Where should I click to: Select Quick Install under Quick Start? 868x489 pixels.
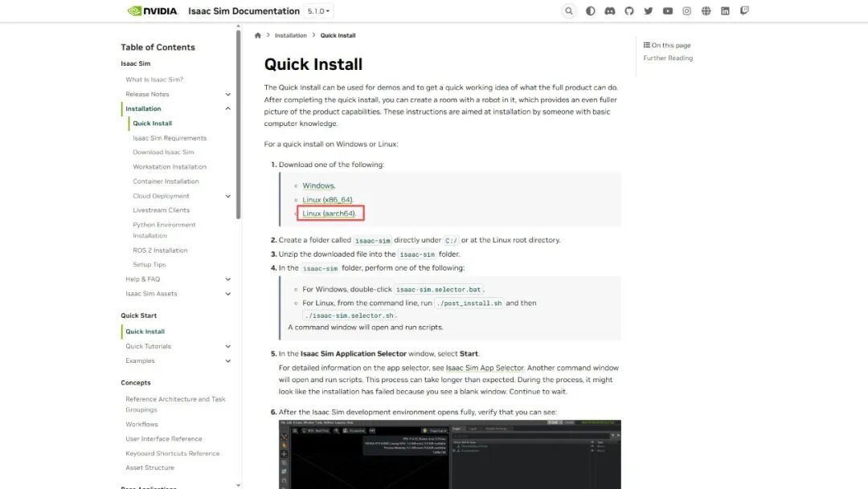(x=145, y=332)
